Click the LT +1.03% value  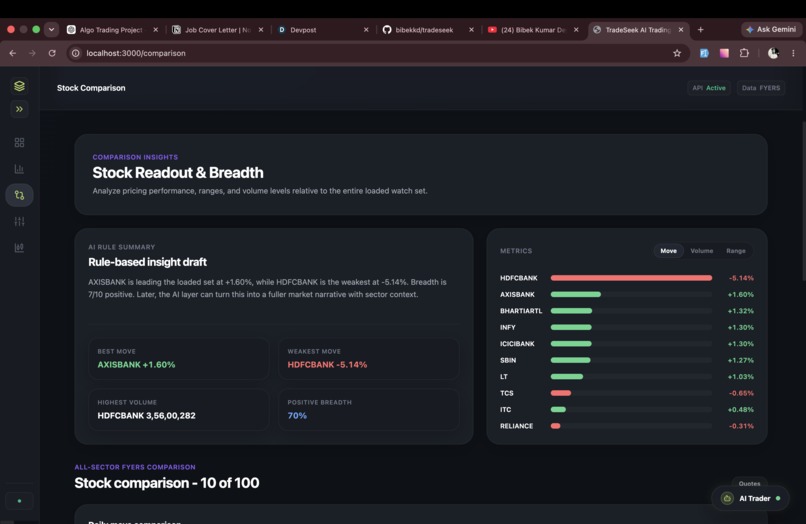(x=741, y=377)
